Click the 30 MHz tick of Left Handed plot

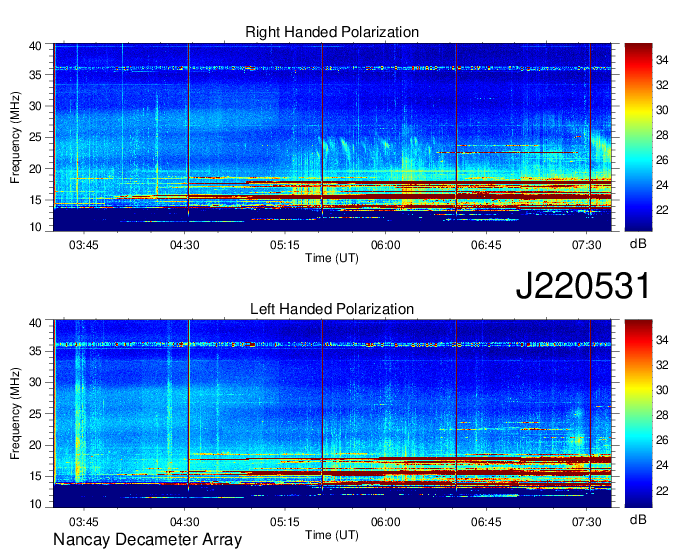35,382
